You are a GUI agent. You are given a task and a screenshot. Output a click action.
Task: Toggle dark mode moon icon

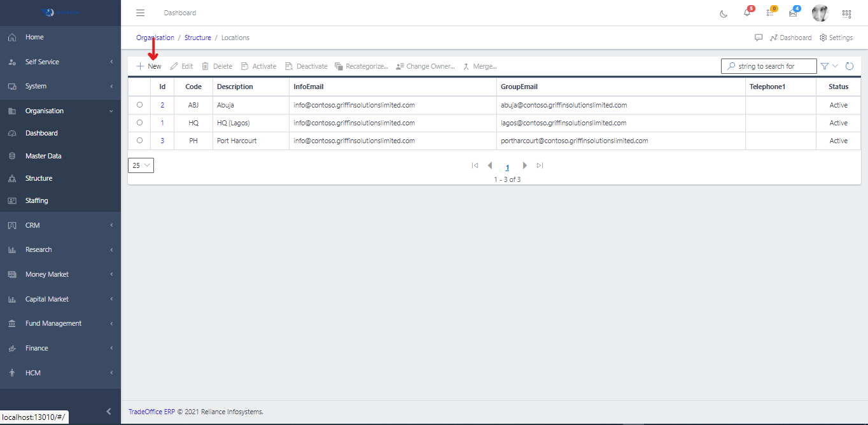(x=724, y=13)
